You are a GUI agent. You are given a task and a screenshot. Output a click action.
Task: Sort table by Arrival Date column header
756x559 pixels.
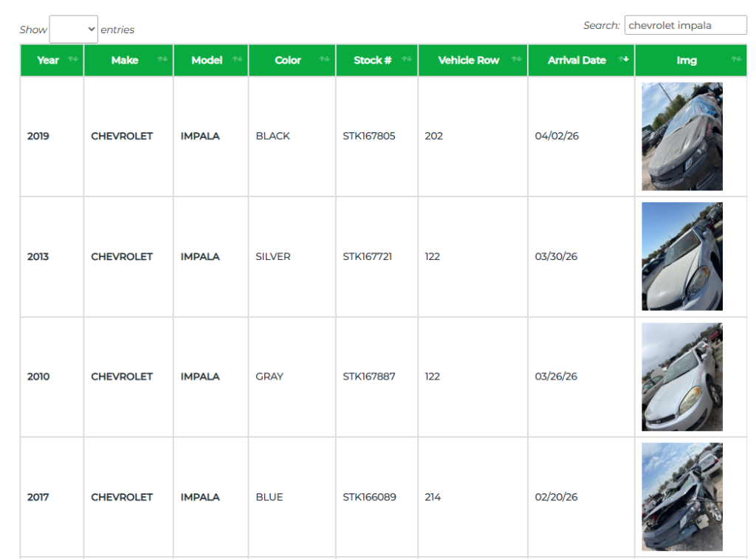pos(581,61)
